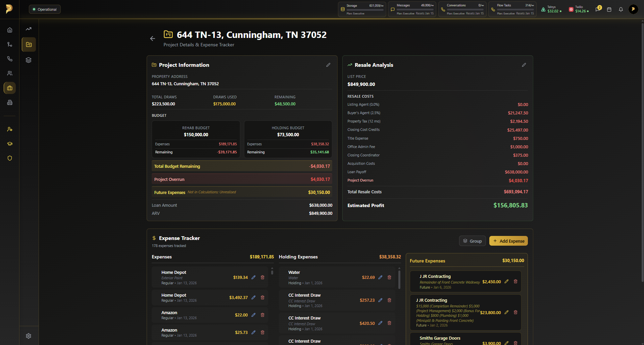This screenshot has width=644, height=345.
Task: Open the home icon in the left sidebar
Action: pos(10,30)
